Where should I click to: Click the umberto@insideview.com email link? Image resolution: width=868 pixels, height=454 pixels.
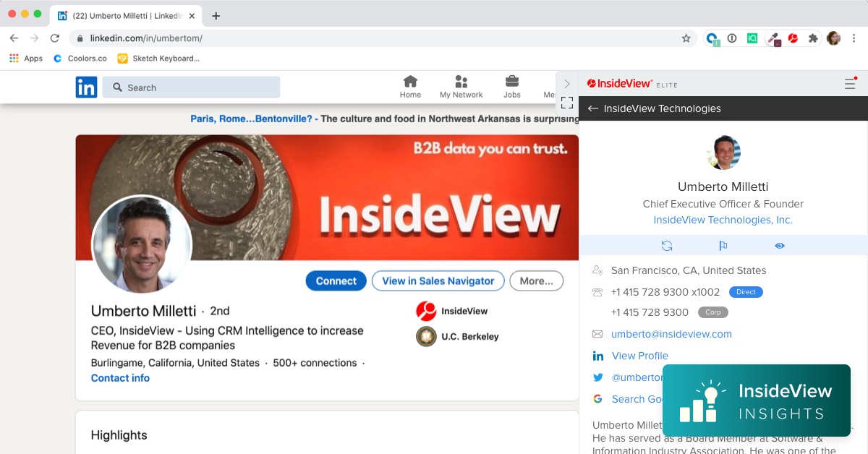click(671, 334)
